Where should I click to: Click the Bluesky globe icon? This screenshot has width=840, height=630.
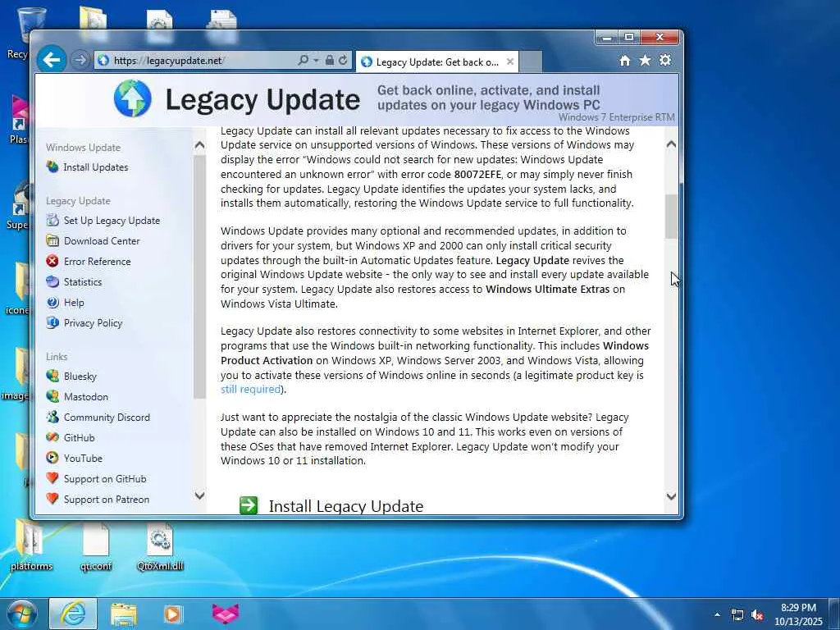tap(52, 376)
